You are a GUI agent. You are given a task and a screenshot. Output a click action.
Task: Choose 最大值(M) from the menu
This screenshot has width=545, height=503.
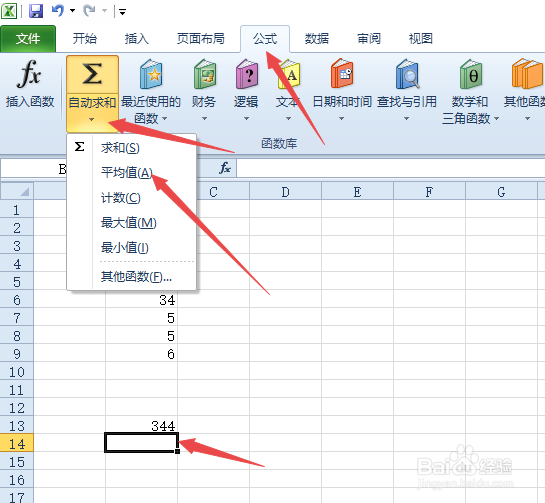132,223
